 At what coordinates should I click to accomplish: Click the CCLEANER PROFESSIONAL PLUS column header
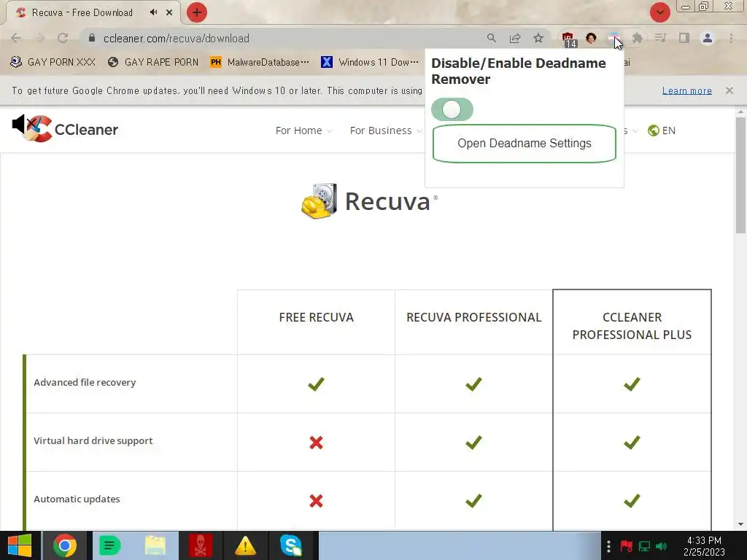(632, 326)
